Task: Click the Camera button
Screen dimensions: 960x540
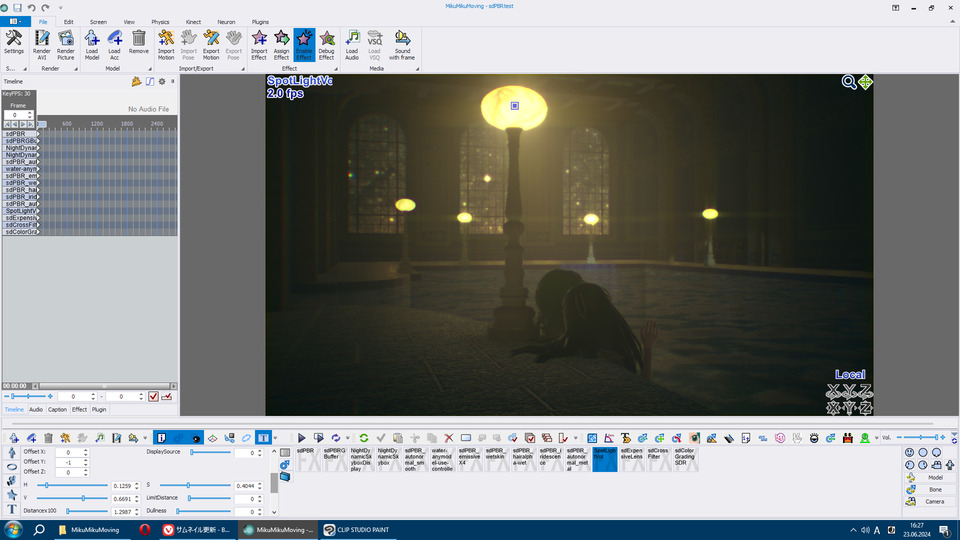Action: pos(934,501)
